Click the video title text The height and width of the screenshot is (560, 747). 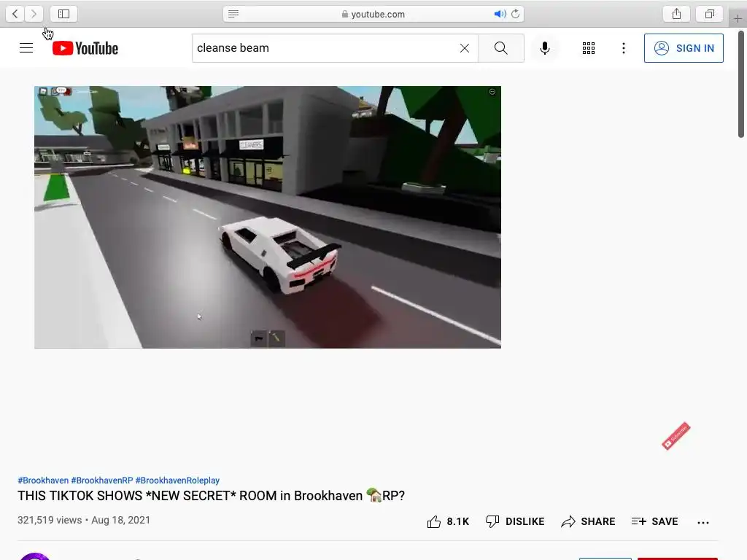tap(211, 496)
